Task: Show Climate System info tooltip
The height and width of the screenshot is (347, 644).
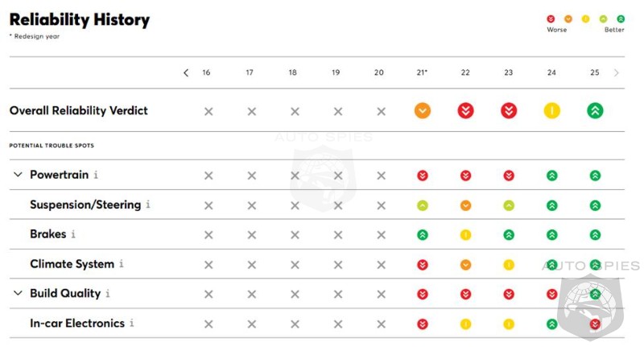Action: pos(122,264)
